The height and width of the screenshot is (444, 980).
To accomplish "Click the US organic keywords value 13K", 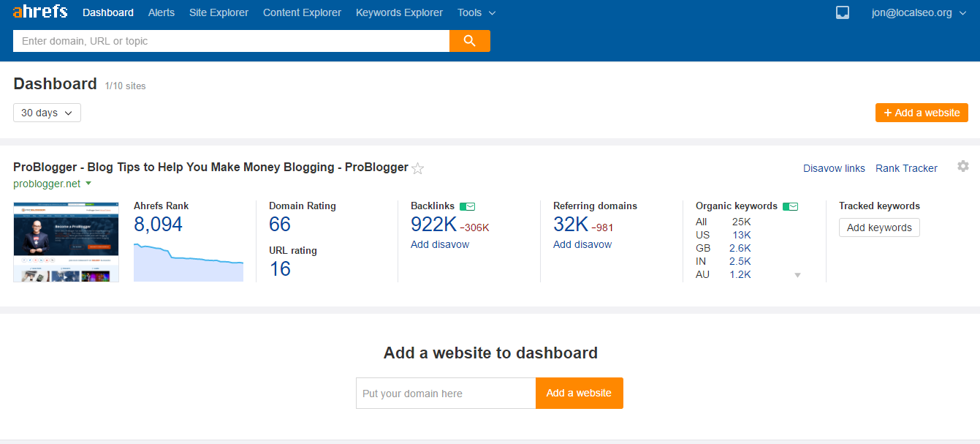I will (x=742, y=235).
